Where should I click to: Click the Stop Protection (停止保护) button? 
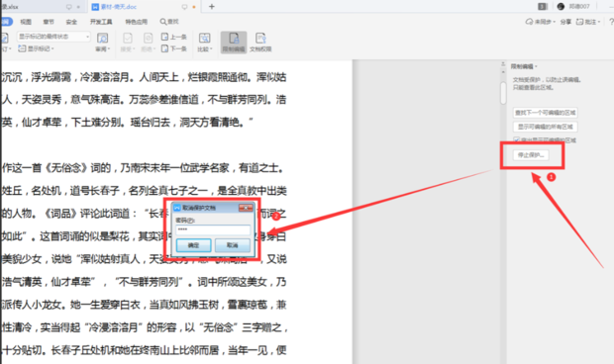(x=531, y=155)
